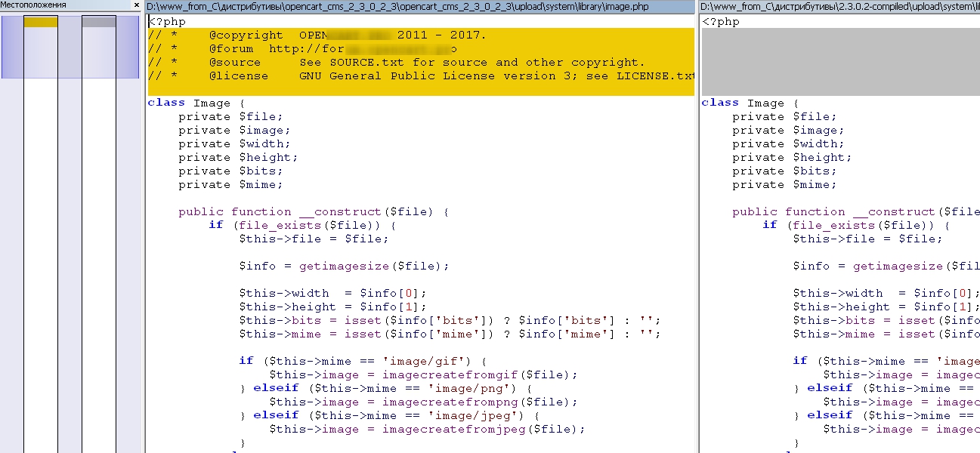Click the gray diff marker in location pane
Screen dimensions: 980x453
[x=99, y=22]
